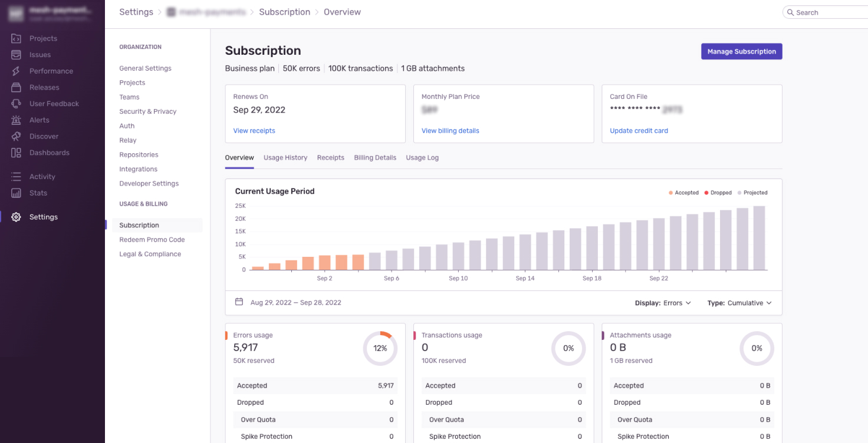Open the Type: Cumulative dropdown
The height and width of the screenshot is (443, 868).
point(739,303)
